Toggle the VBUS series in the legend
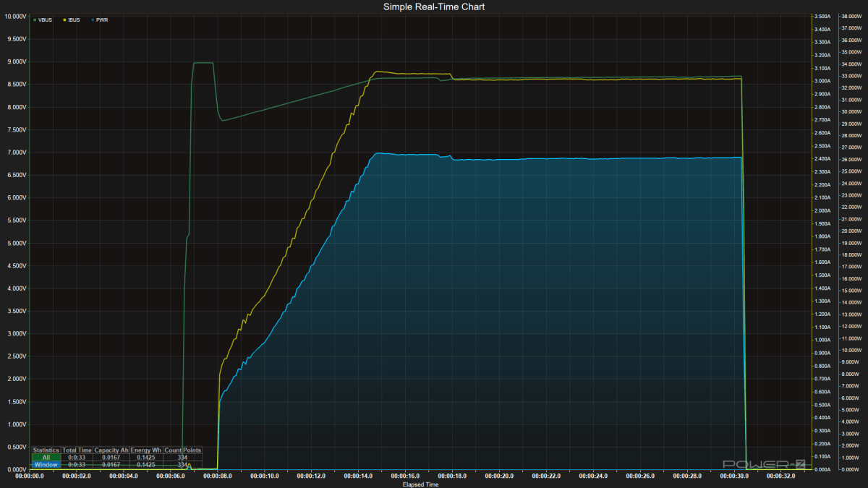868x488 pixels. 43,20
